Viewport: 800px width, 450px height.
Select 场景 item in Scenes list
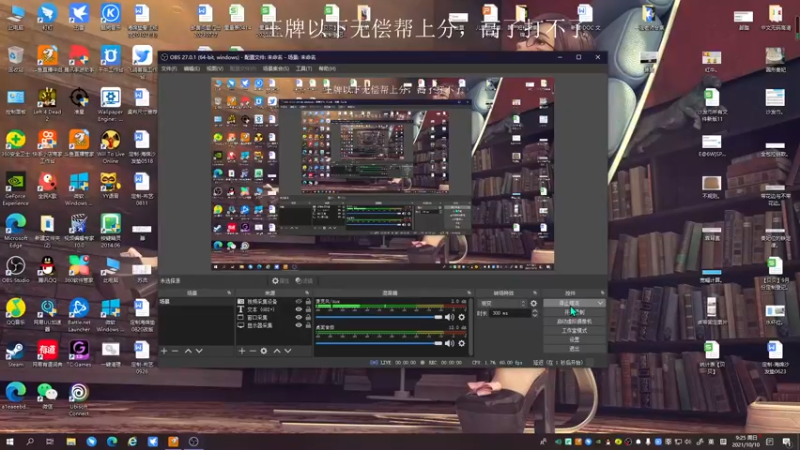196,302
